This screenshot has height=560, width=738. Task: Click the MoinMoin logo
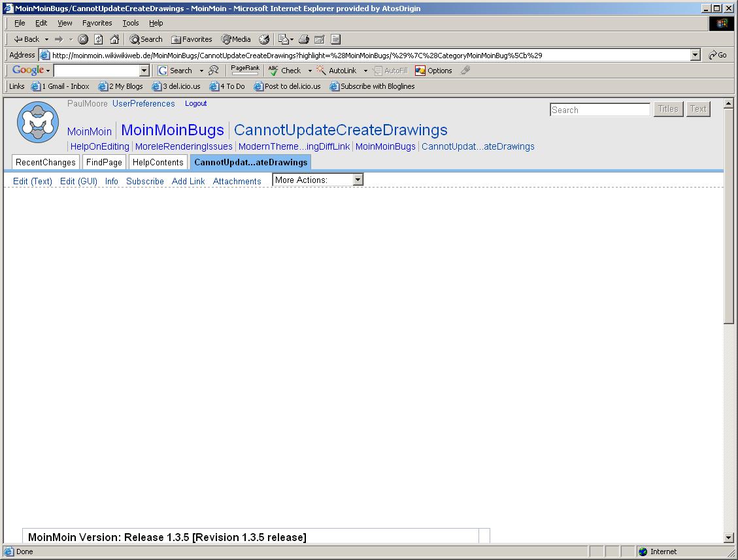(38, 122)
